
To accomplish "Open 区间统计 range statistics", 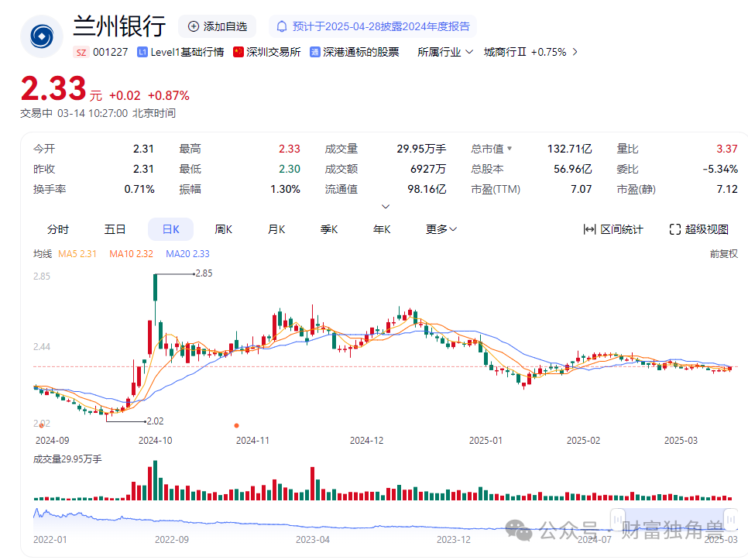I will pyautogui.click(x=613, y=229).
